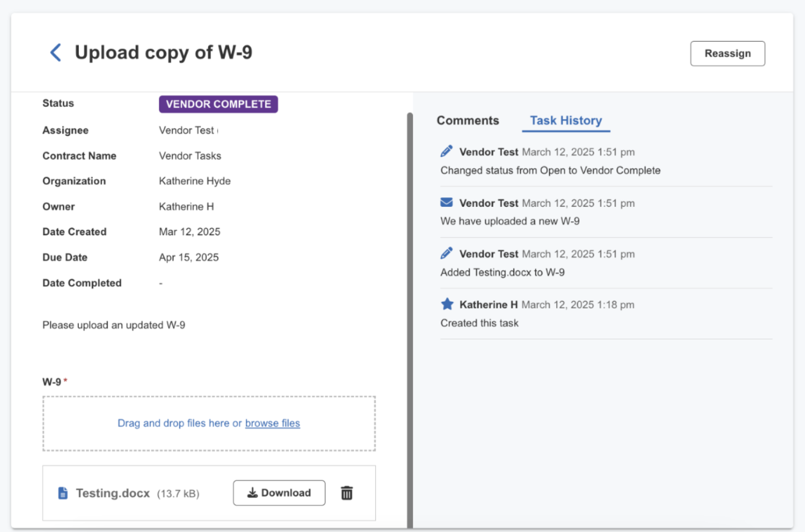Click 'We have uploaded a new W-9' message
Viewport: 805px width, 532px height.
pyautogui.click(x=510, y=221)
